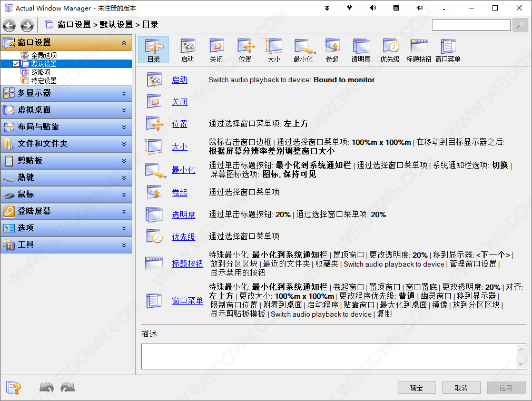The image size is (532, 401).
Task: Open the 目录 toolbar tab
Action: (153, 50)
